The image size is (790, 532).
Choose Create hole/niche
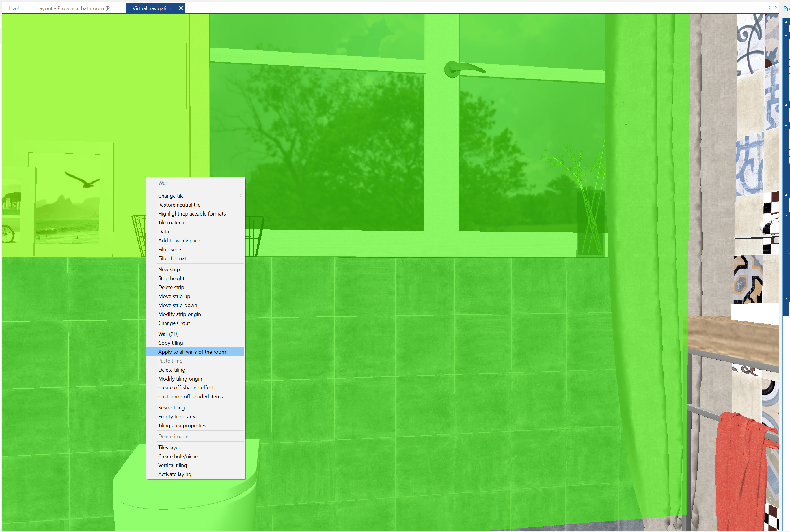coord(195,456)
